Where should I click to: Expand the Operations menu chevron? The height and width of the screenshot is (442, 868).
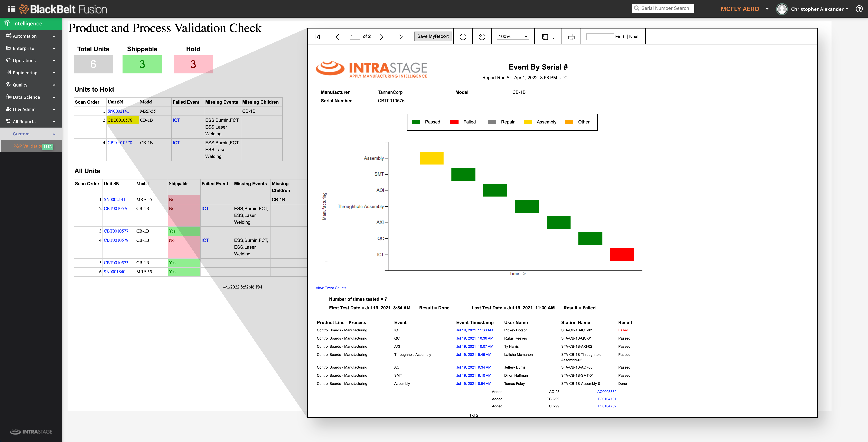(54, 61)
